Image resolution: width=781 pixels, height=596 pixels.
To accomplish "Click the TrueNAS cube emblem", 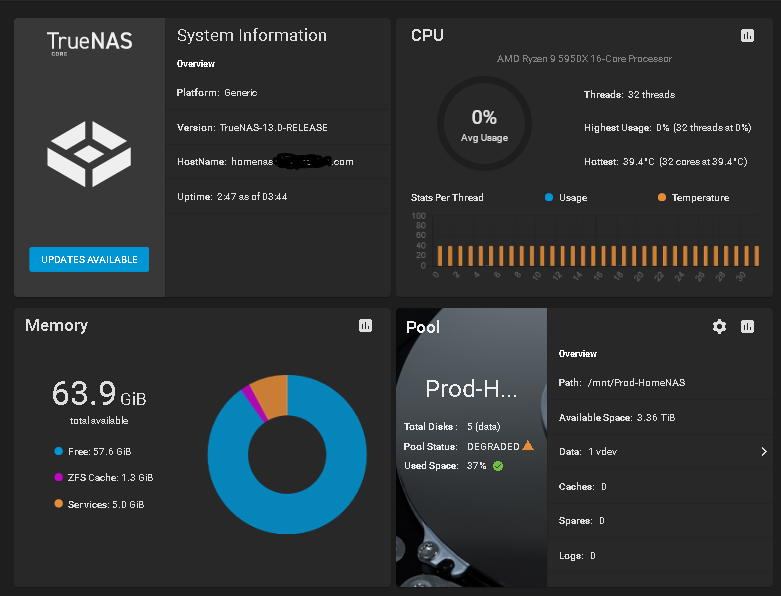I will [89, 154].
